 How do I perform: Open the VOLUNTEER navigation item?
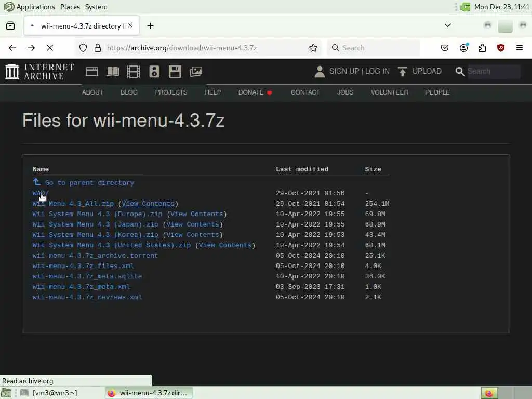[390, 92]
